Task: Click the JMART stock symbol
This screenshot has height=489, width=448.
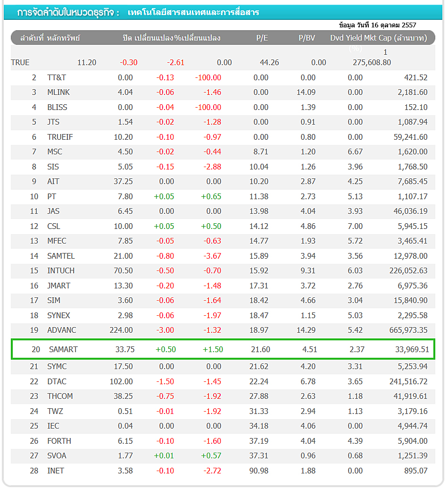Action: tap(59, 286)
